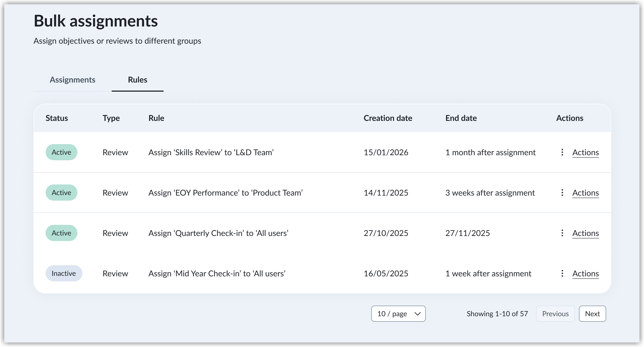Click rule text 'Assign 'EOY Performance' to 'Product Team''
The height and width of the screenshot is (347, 644).
tap(225, 193)
